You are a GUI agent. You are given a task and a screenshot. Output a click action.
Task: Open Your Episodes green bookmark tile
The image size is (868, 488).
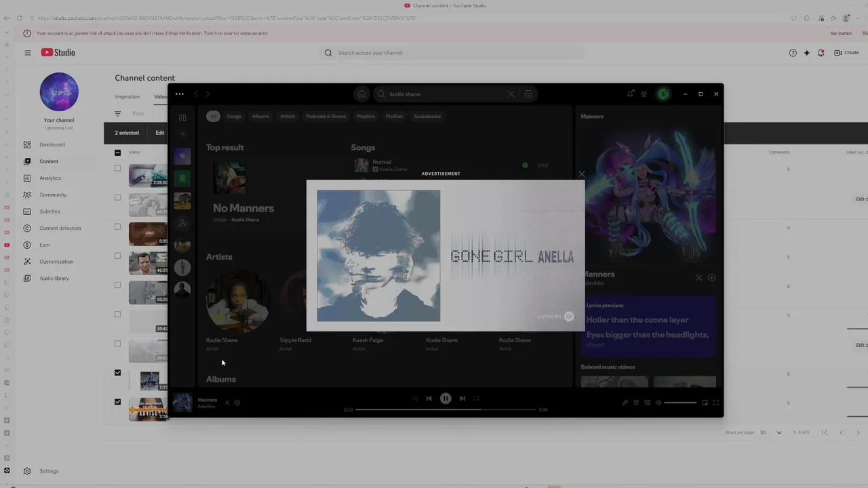(182, 178)
